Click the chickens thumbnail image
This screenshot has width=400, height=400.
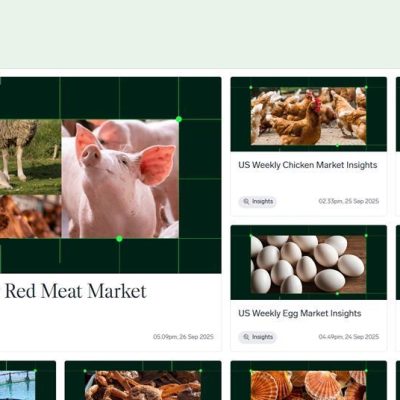[308, 116]
